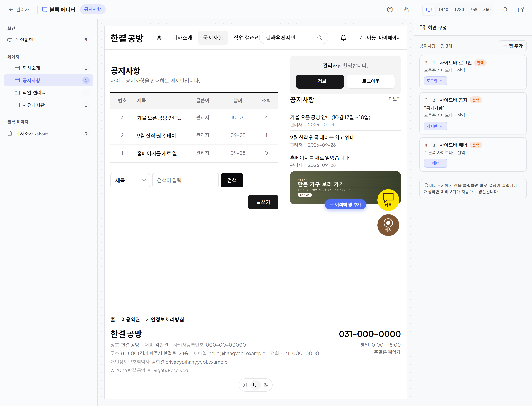
Task: Set viewport width to 1440
Action: coord(443,9)
